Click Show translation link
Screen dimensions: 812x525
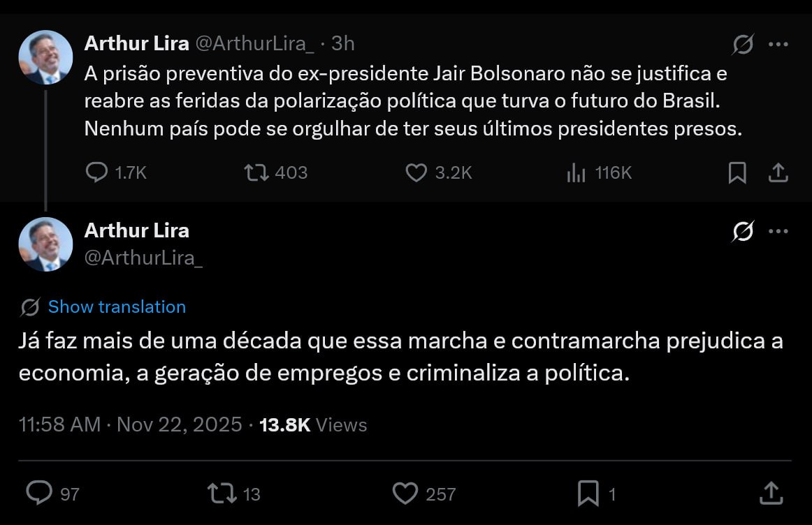point(117,307)
